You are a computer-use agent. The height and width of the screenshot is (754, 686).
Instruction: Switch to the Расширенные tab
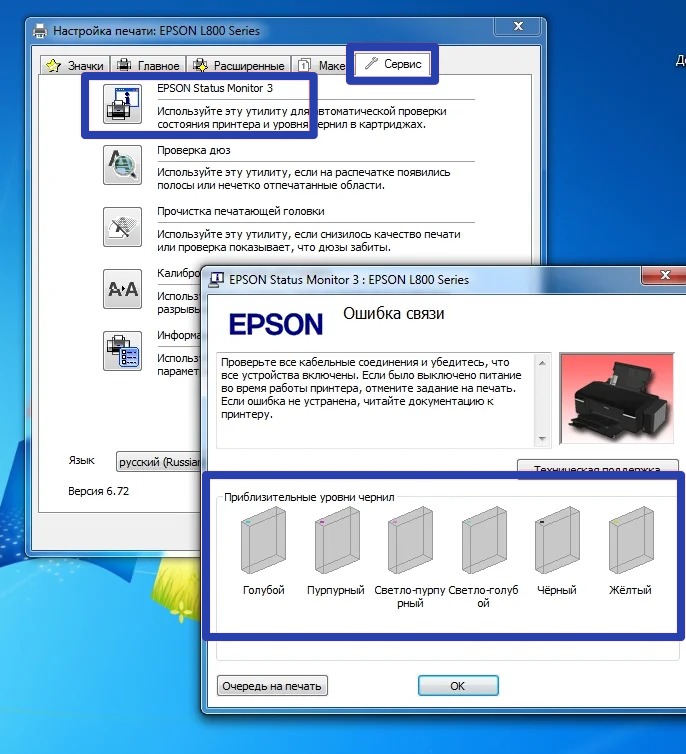(238, 65)
